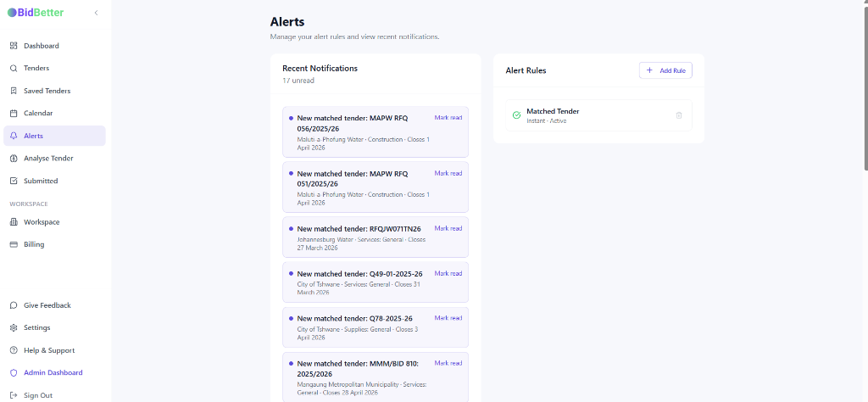This screenshot has width=868, height=402.
Task: Mark Q49-01-2025-26 notification as read
Action: click(448, 273)
